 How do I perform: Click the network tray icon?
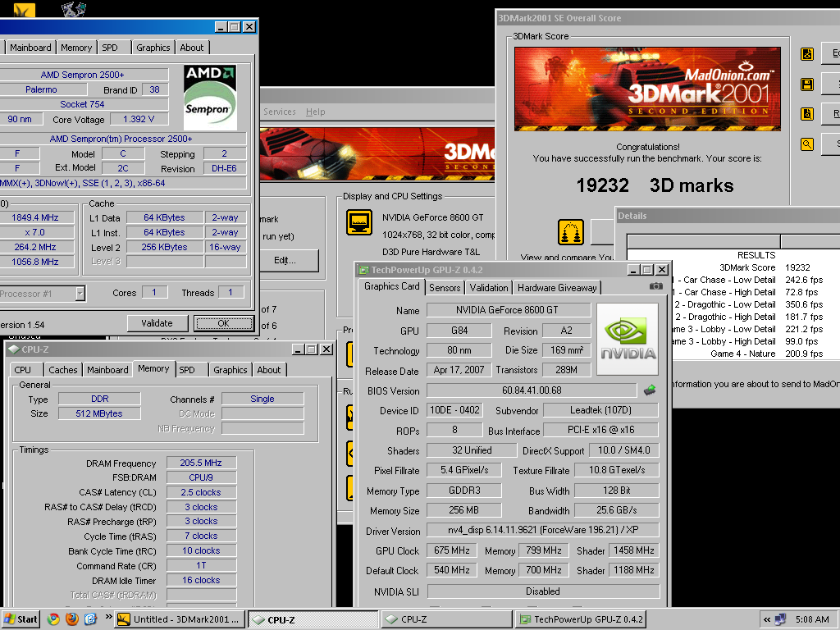click(x=781, y=620)
